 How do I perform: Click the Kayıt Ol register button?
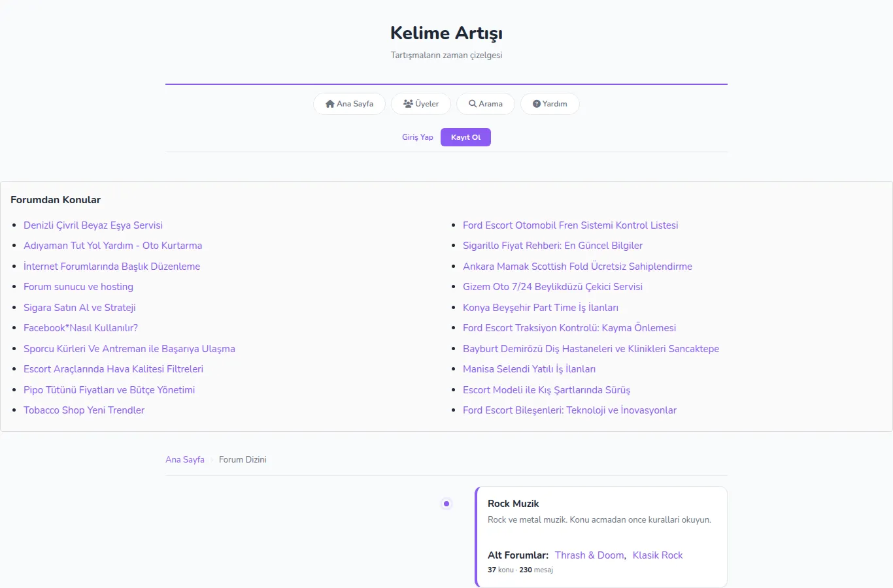tap(465, 137)
